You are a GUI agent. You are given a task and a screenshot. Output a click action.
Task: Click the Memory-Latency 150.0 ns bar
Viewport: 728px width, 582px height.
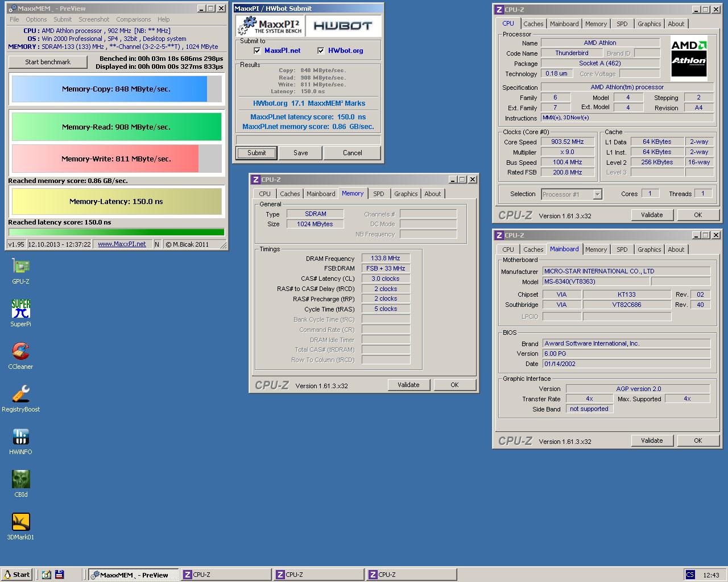(117, 201)
